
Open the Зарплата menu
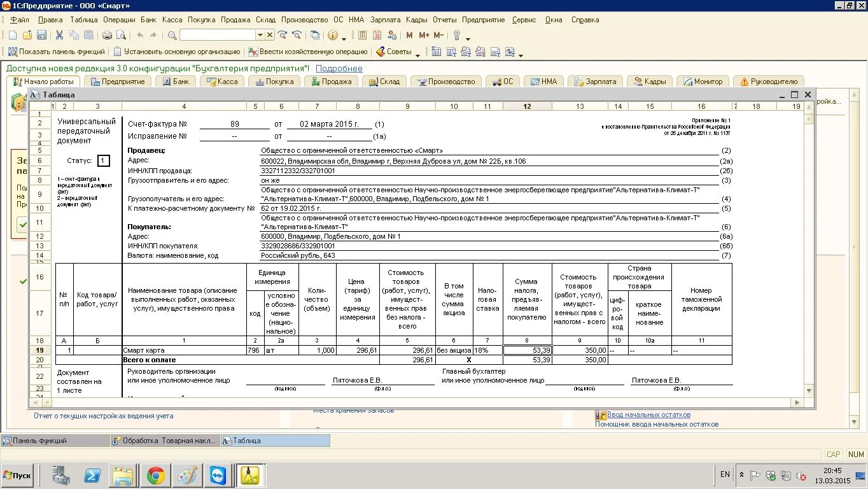[x=385, y=20]
